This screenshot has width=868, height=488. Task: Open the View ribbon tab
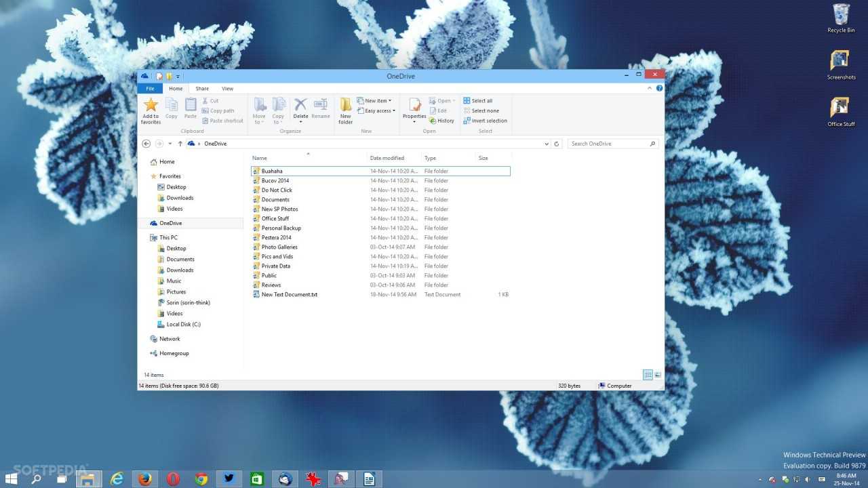click(x=227, y=89)
